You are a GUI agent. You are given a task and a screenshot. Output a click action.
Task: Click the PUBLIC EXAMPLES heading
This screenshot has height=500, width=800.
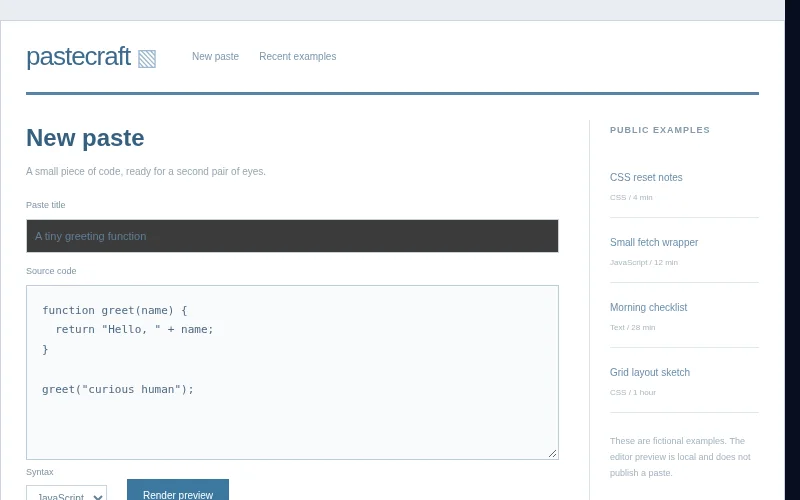(x=660, y=130)
